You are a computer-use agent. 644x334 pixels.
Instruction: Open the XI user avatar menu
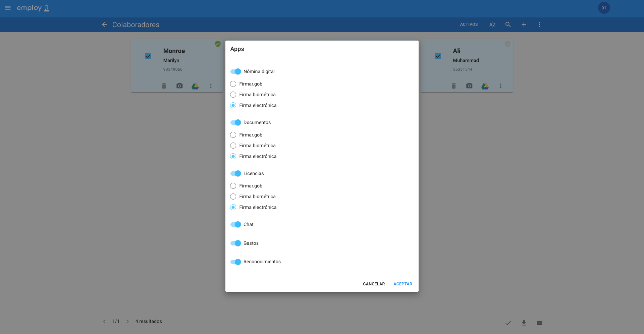point(604,8)
